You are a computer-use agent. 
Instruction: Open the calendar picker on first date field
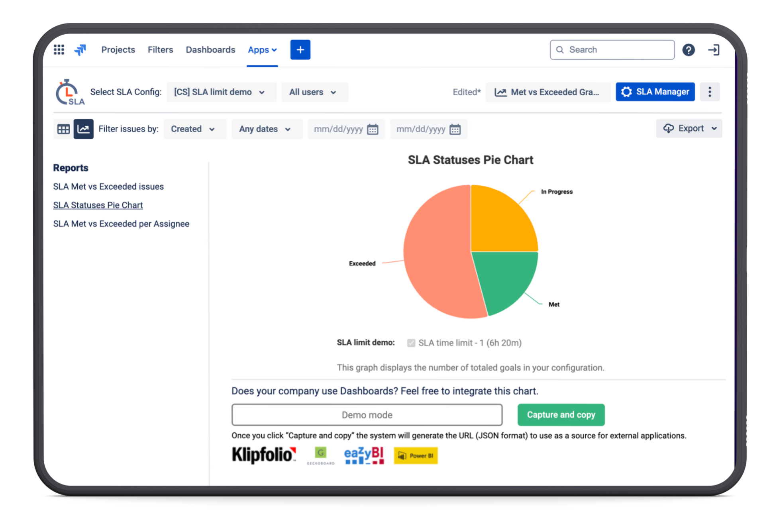point(373,129)
